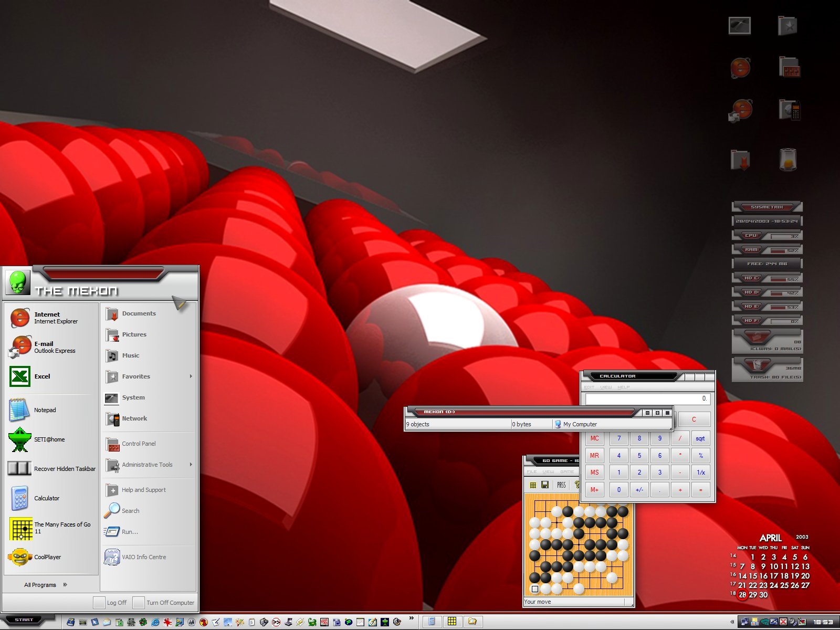Open the monitor System desktop icon
Image resolution: width=840 pixels, height=630 pixels.
(x=740, y=25)
